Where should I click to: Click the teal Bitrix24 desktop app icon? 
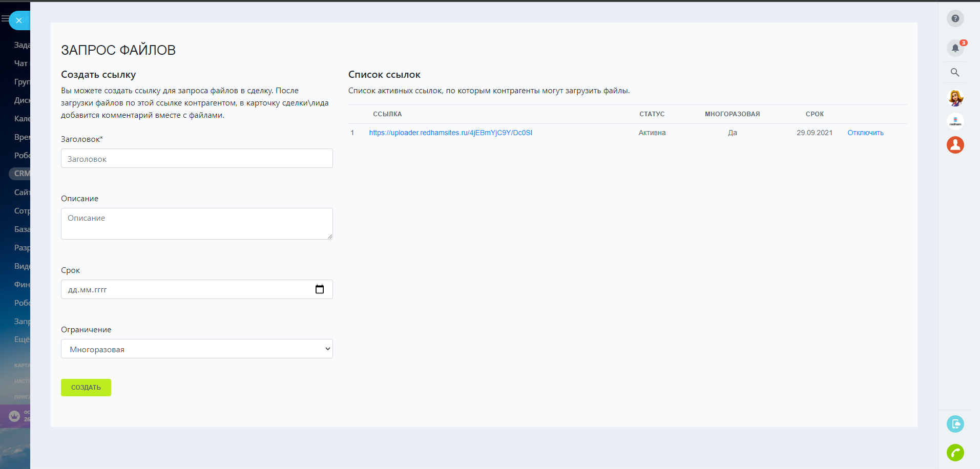coord(955,424)
